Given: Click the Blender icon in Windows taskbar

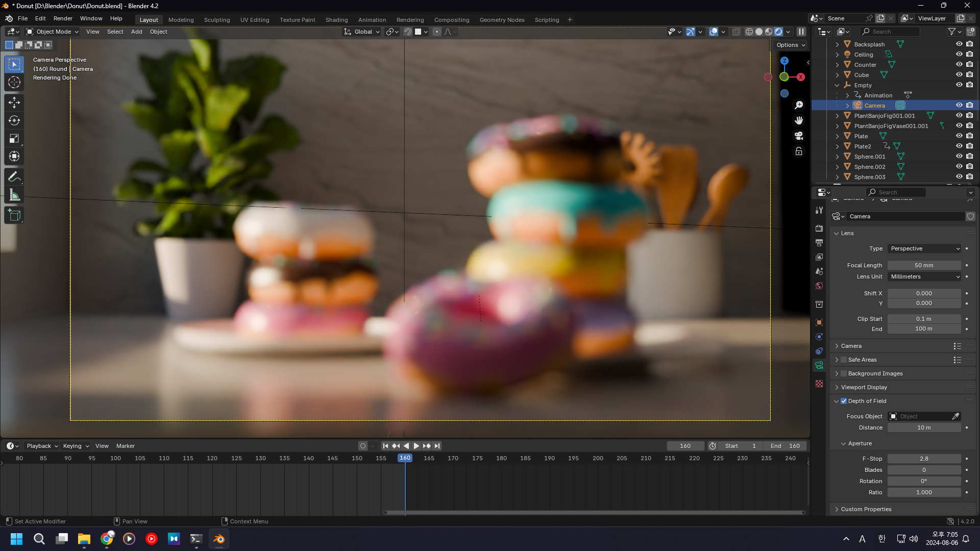Looking at the screenshot, I should click(219, 539).
